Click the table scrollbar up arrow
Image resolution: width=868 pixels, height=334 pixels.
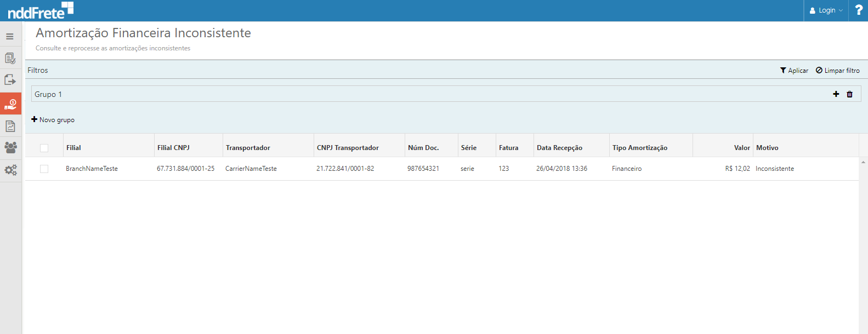click(863, 162)
